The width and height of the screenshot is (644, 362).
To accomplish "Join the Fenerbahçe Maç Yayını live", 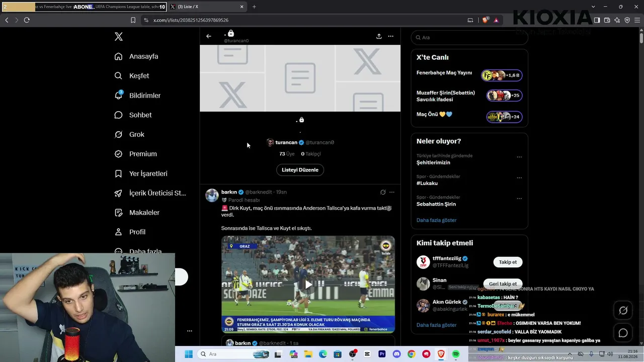I will (469, 75).
